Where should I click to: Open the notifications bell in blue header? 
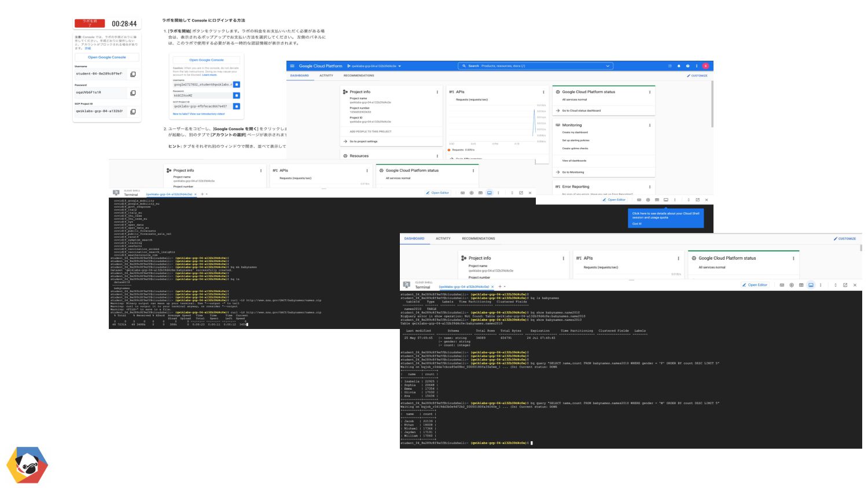[679, 66]
